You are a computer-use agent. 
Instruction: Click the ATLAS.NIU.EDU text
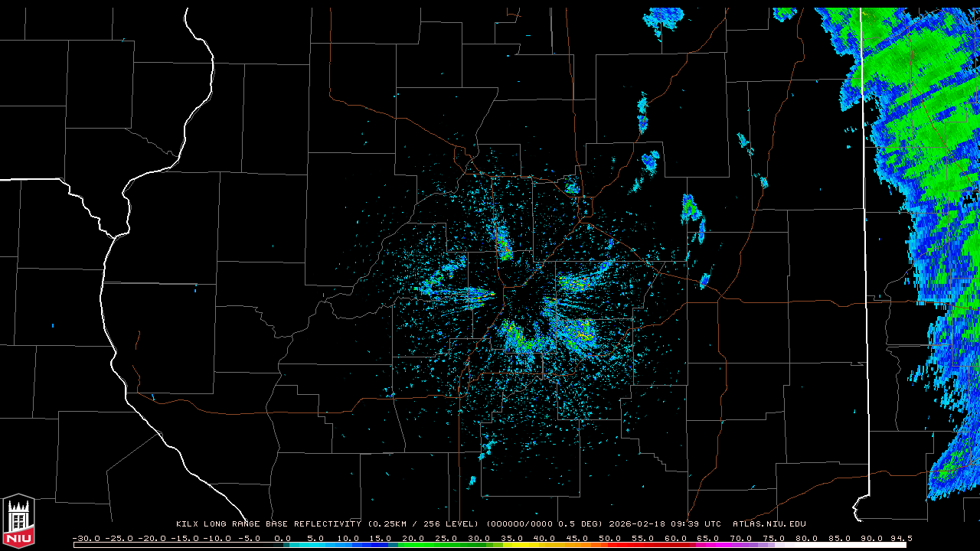[x=769, y=524]
